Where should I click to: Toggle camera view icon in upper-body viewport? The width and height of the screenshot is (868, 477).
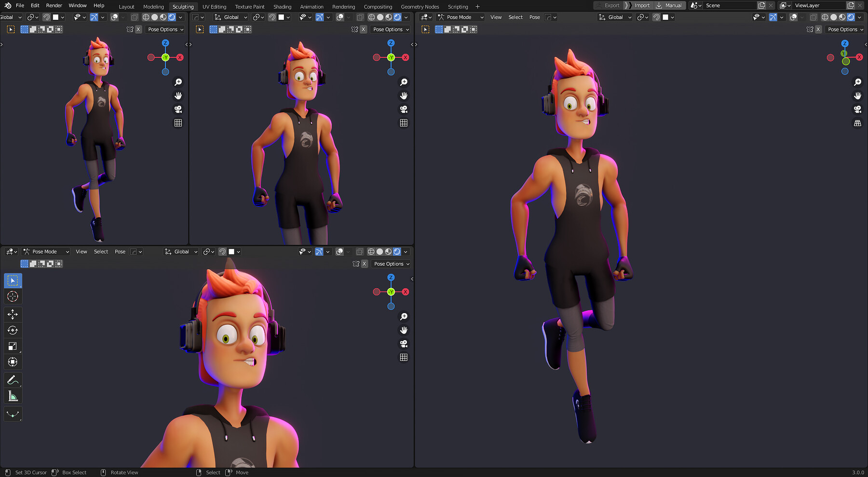click(404, 109)
